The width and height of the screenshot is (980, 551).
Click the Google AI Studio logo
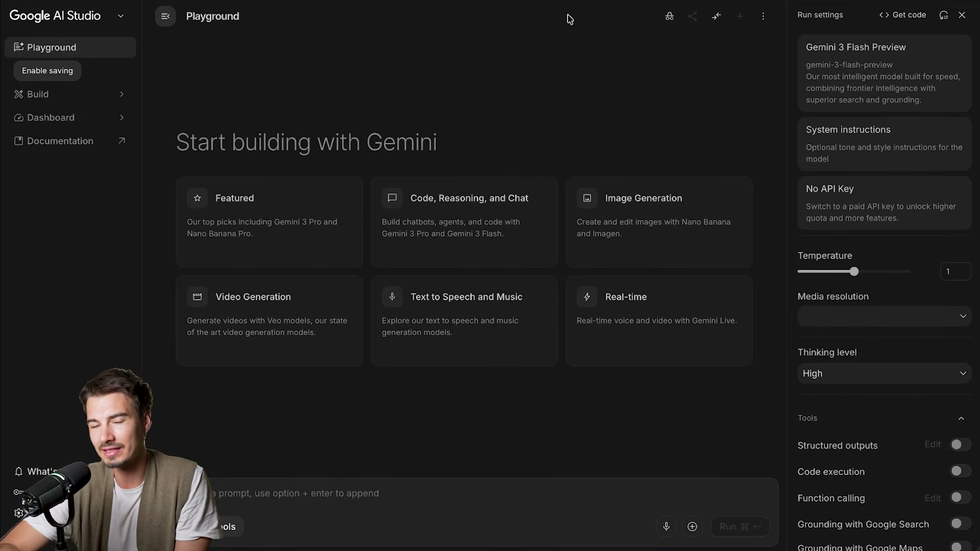tap(55, 16)
